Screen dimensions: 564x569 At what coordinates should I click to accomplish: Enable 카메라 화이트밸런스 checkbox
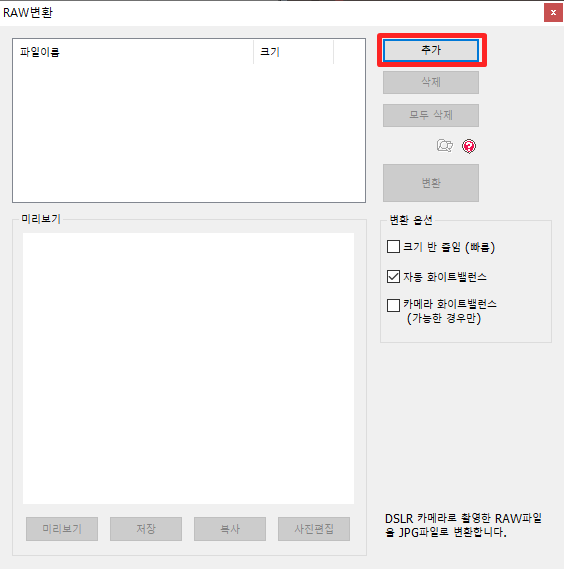tap(393, 306)
